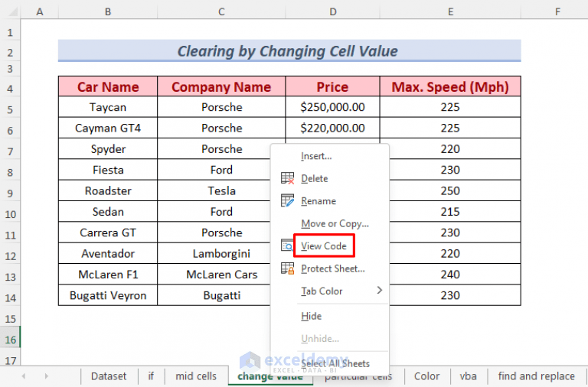This screenshot has width=588, height=387.
Task: Click the Car Name header cell
Action: coord(108,86)
